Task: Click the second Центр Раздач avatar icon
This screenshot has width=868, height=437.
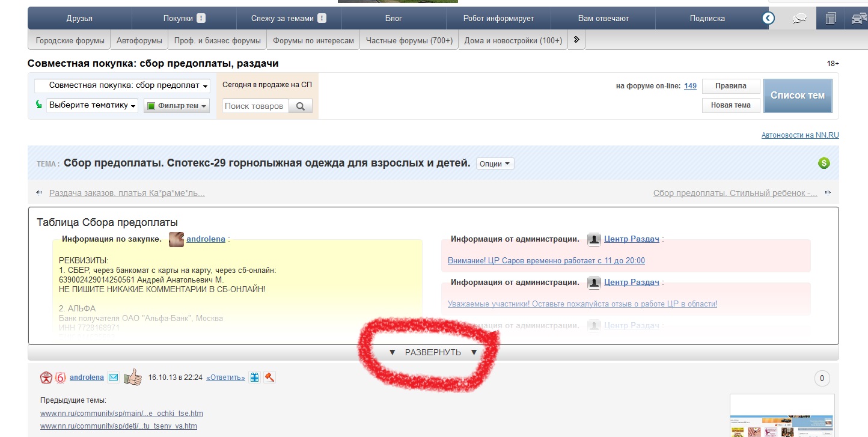Action: click(x=594, y=283)
